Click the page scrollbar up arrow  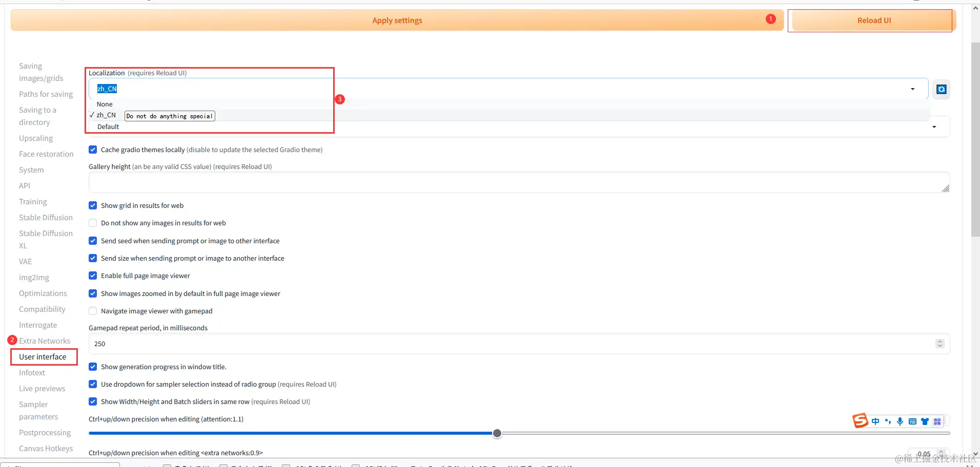[x=975, y=8]
